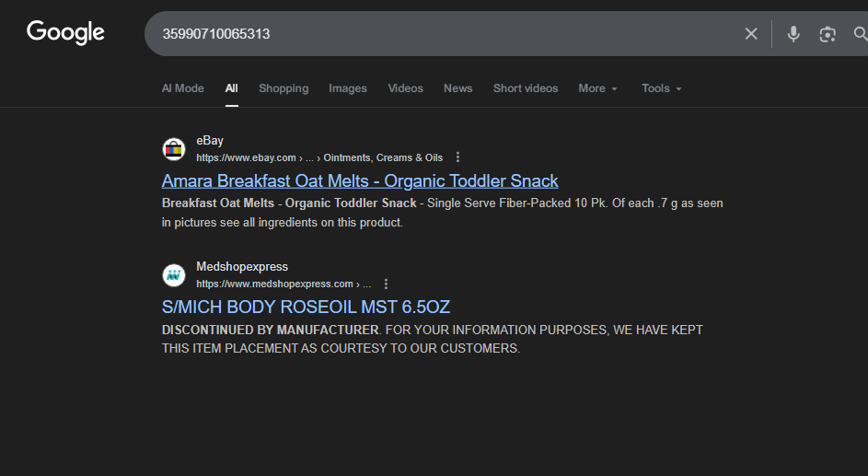
Task: Open three-dot options for Medshopexpress result
Action: click(x=387, y=284)
